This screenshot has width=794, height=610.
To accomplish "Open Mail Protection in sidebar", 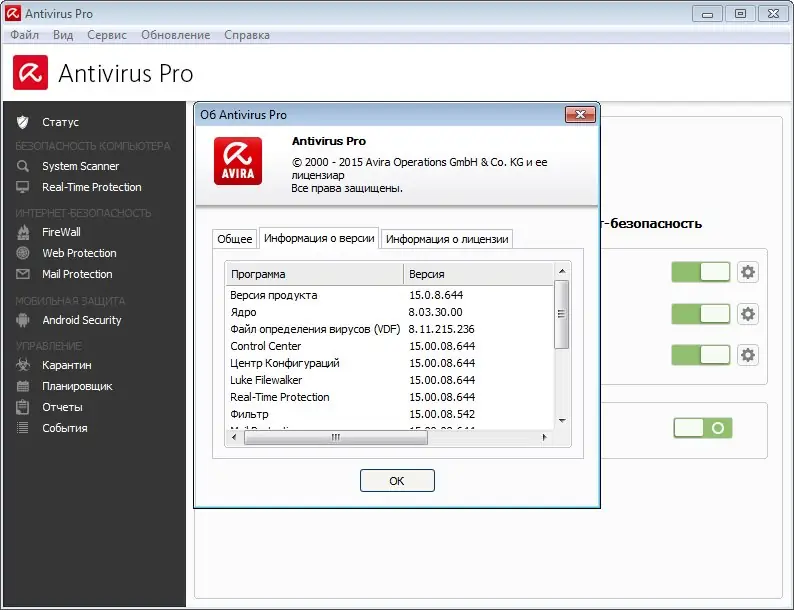I will pyautogui.click(x=77, y=274).
